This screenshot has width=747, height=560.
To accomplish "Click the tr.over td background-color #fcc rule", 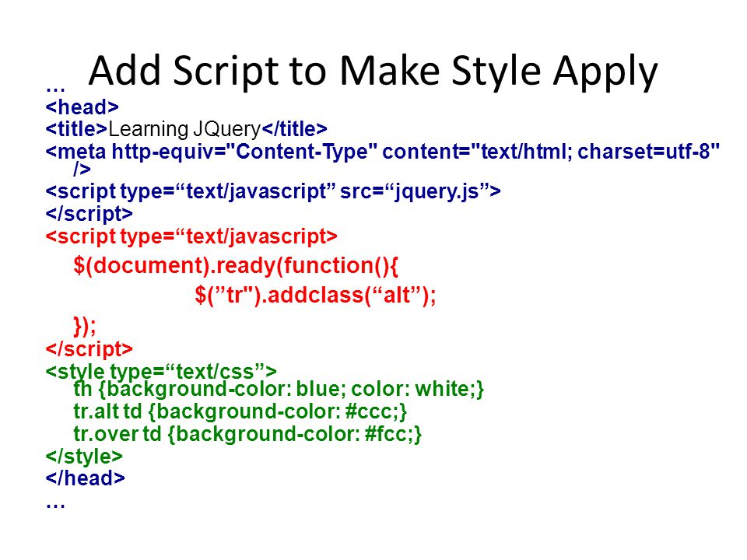I will [x=247, y=434].
